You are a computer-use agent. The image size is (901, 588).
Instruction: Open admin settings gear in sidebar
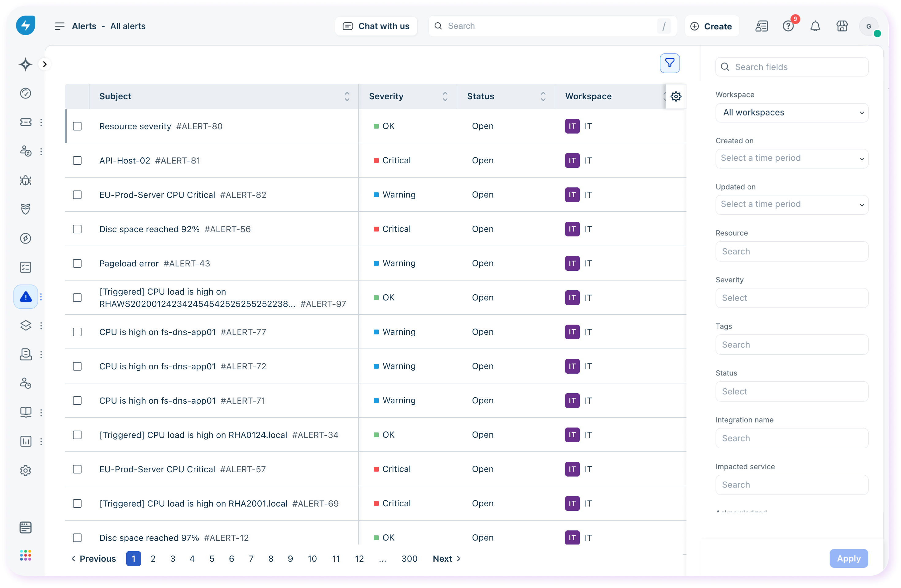(25, 470)
